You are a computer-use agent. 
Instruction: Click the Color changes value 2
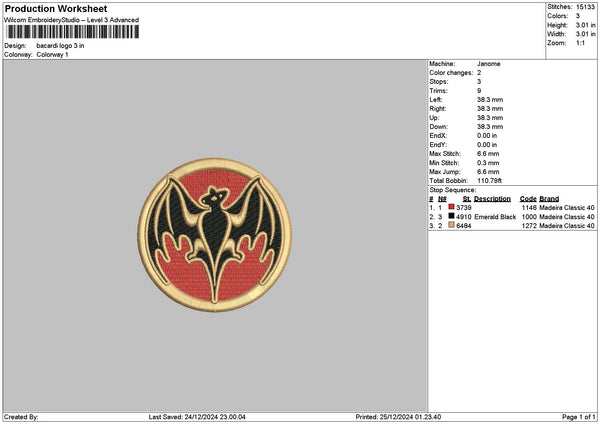pos(479,73)
